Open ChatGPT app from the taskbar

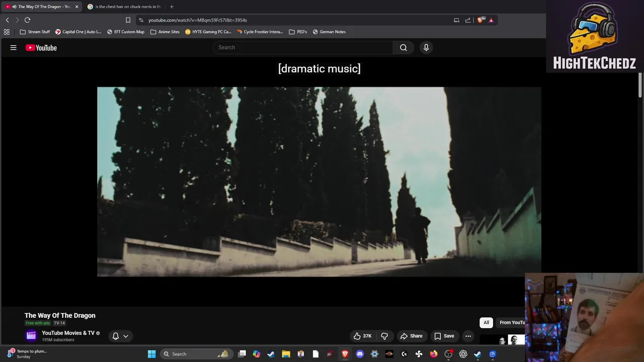[x=463, y=354]
